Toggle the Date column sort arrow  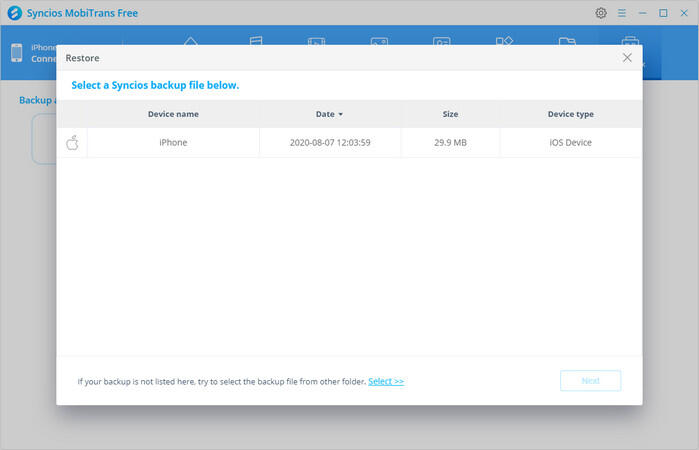coord(340,115)
